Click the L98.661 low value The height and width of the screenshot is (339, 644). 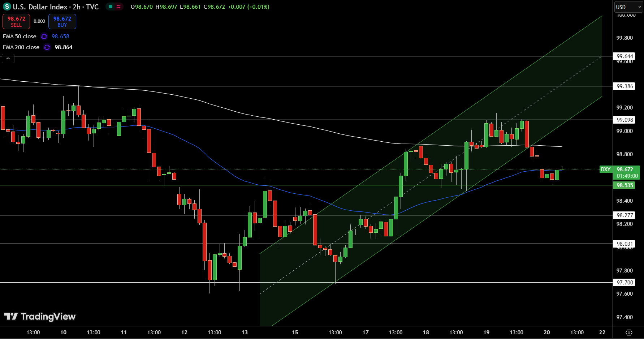tap(190, 7)
